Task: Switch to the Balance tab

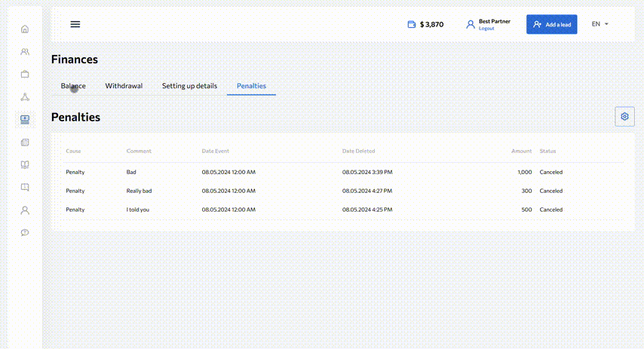Action: coord(73,86)
